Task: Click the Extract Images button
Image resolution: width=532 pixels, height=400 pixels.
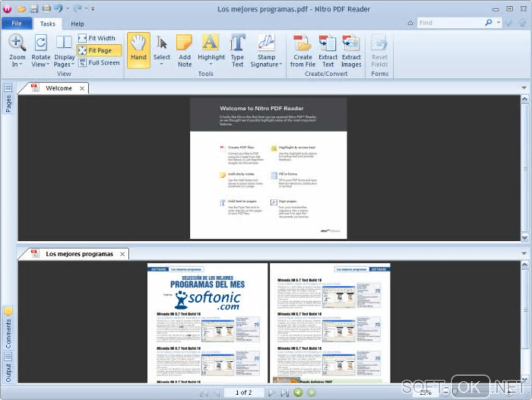Action: click(x=351, y=51)
